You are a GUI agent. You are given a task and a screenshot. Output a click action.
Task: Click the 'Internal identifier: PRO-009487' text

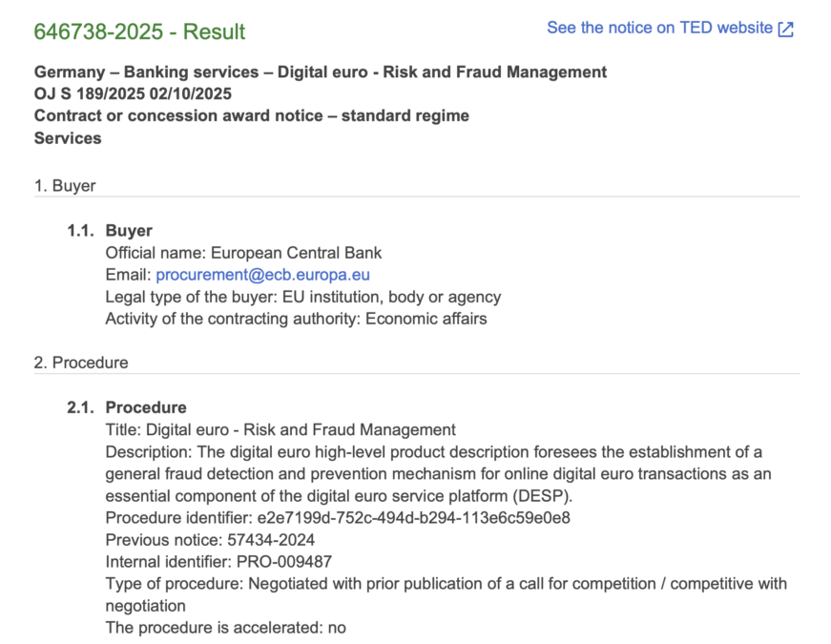[218, 561]
